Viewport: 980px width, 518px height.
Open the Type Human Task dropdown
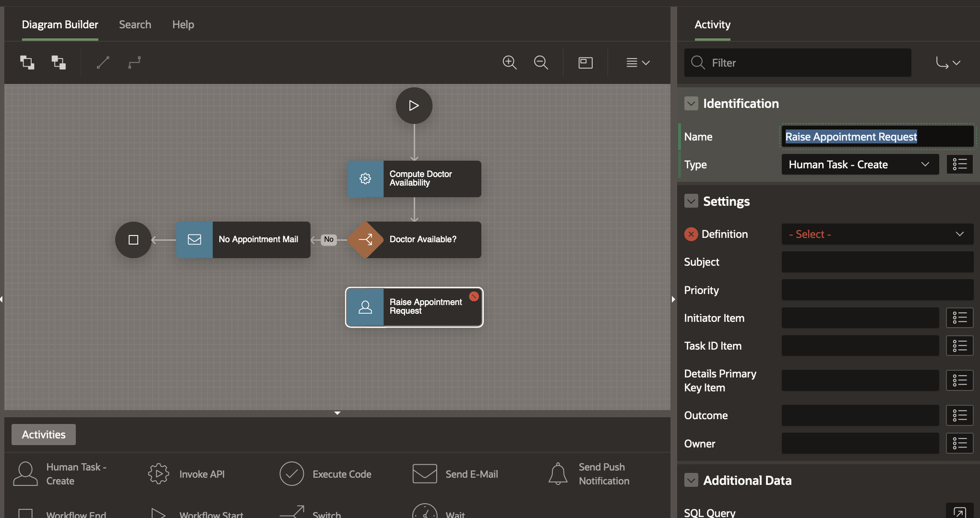[860, 165]
